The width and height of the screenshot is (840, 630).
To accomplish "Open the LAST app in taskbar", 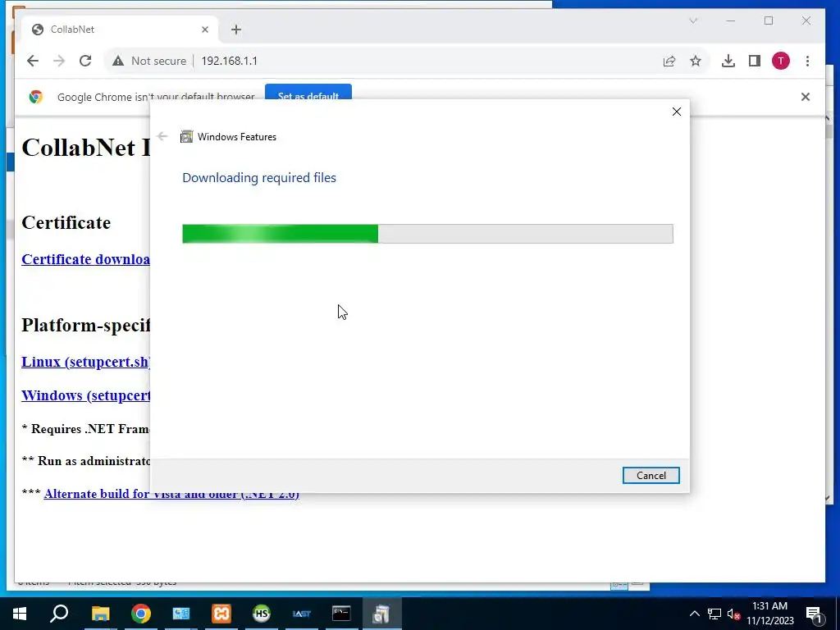I will [x=302, y=614].
